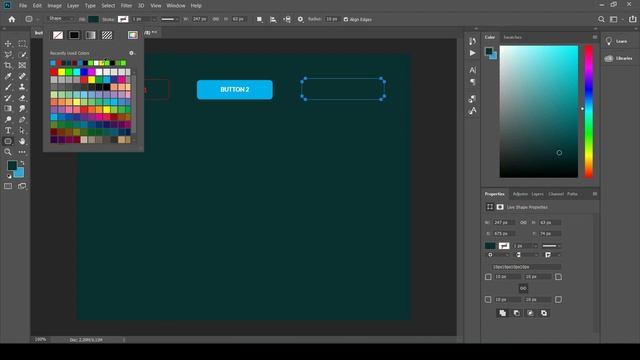Select the Eraser tool
The height and width of the screenshot is (360, 640).
point(22,98)
